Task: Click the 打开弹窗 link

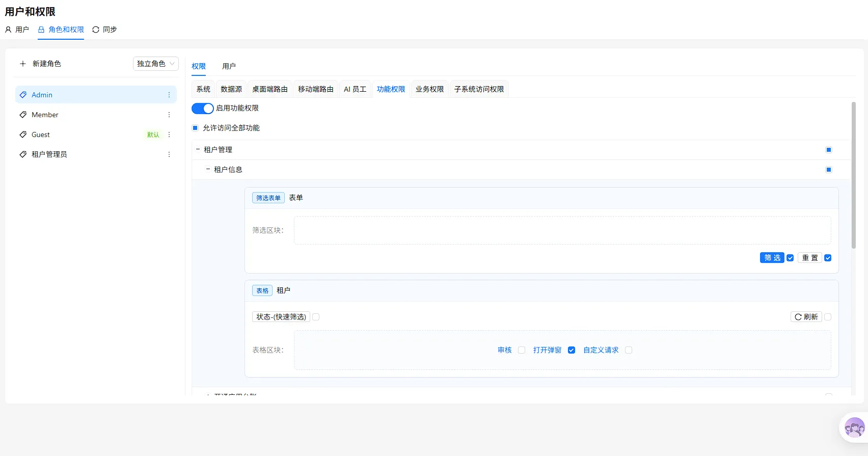Action: coord(548,350)
